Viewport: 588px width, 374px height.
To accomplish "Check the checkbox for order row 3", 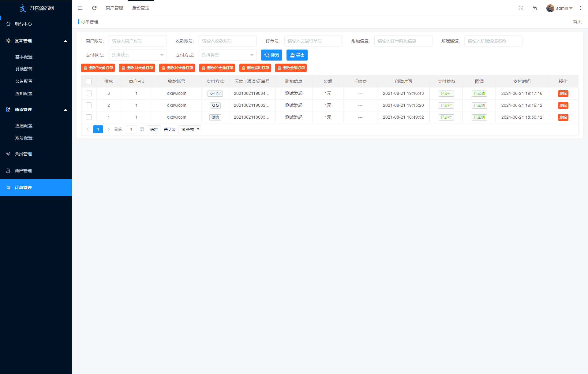I will 89,93.
